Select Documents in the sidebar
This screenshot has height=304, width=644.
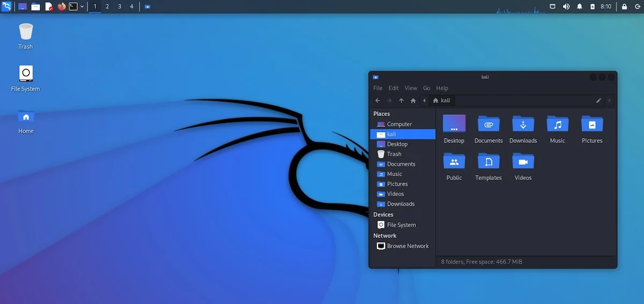point(402,164)
